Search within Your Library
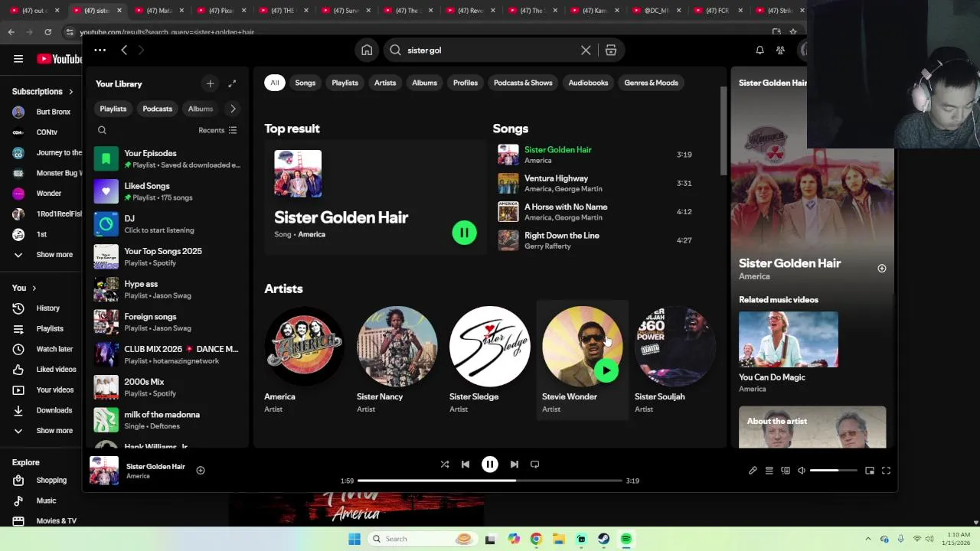Image resolution: width=980 pixels, height=551 pixels. (x=102, y=130)
